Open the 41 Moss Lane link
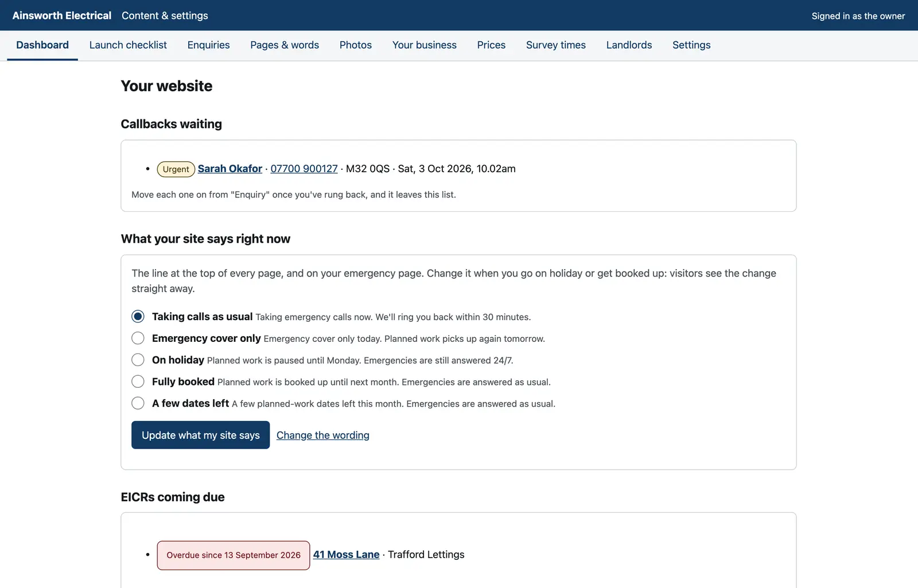This screenshot has height=588, width=918. [347, 555]
